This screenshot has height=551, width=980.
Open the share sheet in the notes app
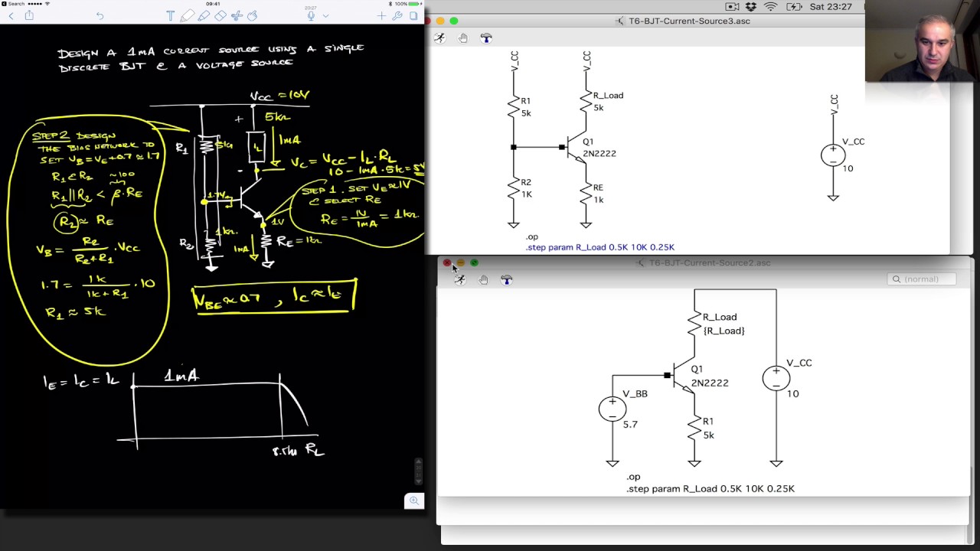(x=29, y=15)
